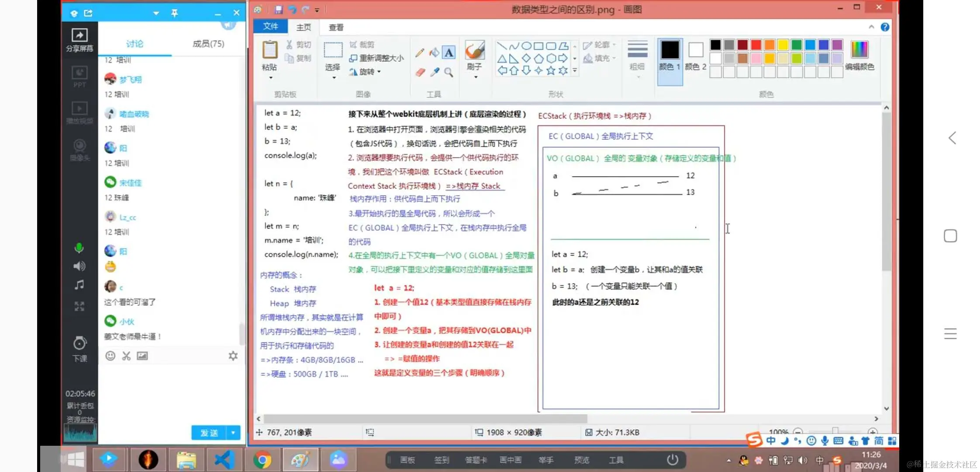This screenshot has width=980, height=472.
Task: Select the Eraser tool
Action: tap(420, 72)
